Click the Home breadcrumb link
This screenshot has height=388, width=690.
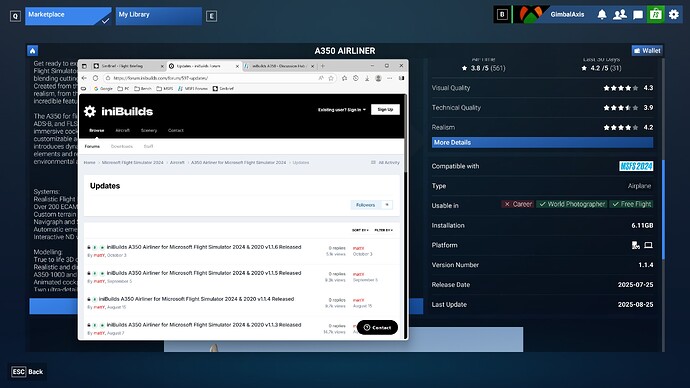pos(89,163)
